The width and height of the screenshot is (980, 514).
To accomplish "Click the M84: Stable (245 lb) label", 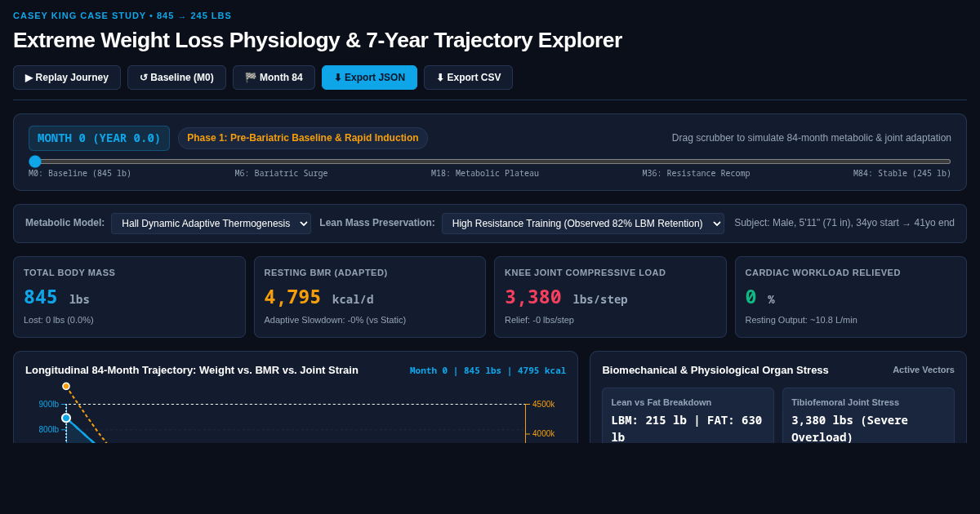I will click(902, 174).
